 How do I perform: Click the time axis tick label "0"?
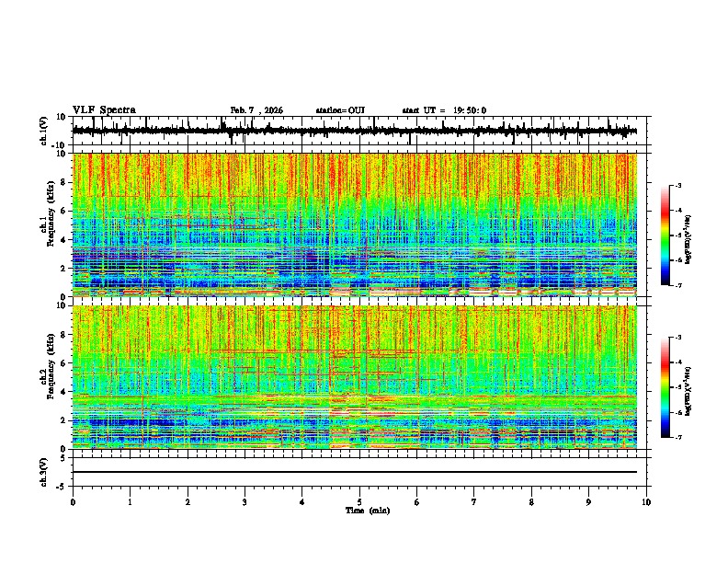coord(73,502)
